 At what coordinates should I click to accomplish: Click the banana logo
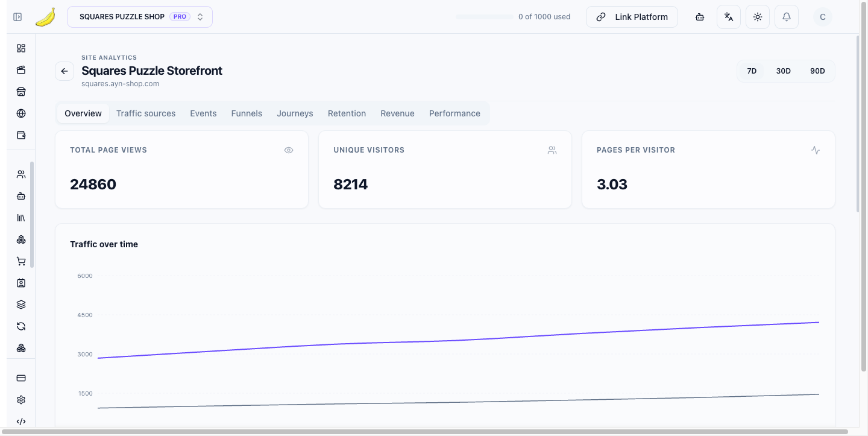pos(45,17)
